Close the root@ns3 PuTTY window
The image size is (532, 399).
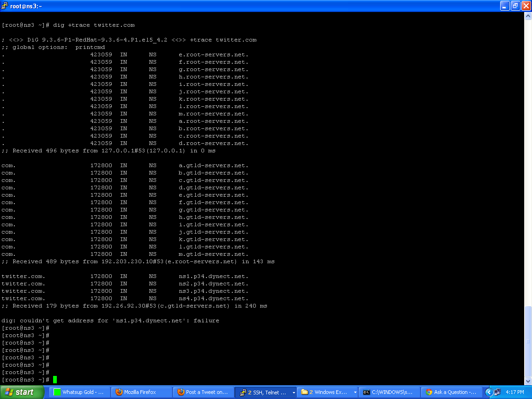click(526, 6)
